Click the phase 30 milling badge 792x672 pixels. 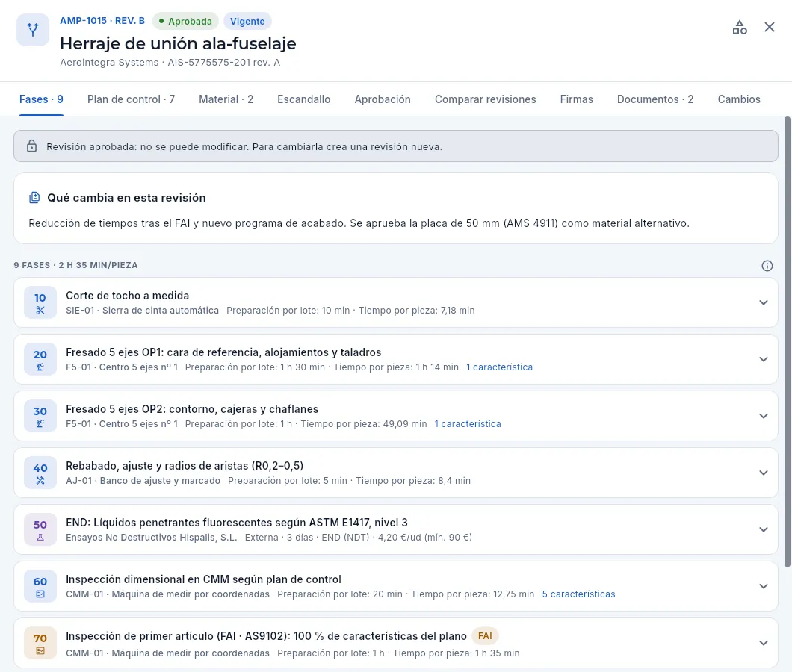[x=40, y=416]
